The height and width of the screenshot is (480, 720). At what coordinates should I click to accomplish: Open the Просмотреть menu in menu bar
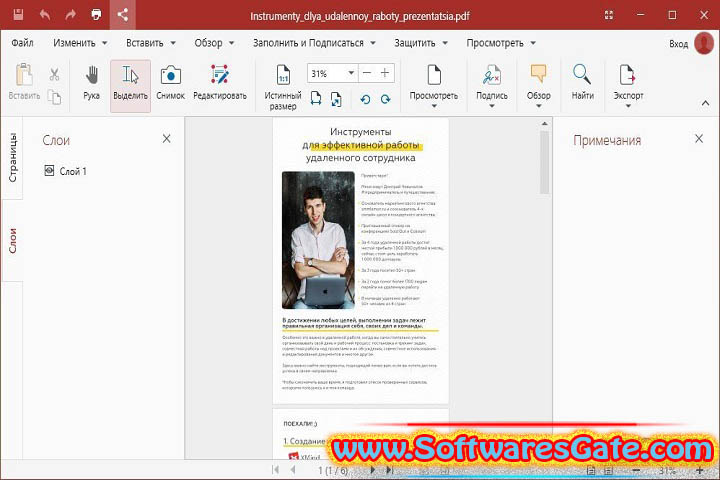pos(501,43)
